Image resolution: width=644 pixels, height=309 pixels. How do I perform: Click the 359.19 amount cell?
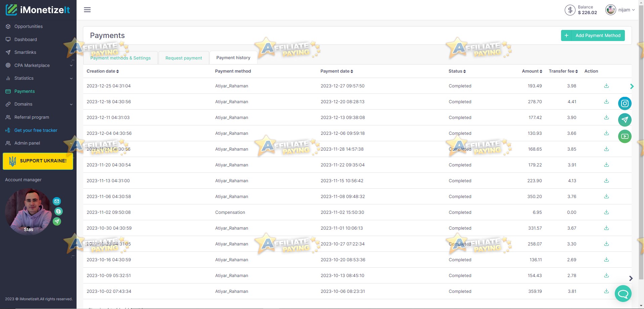click(x=535, y=291)
